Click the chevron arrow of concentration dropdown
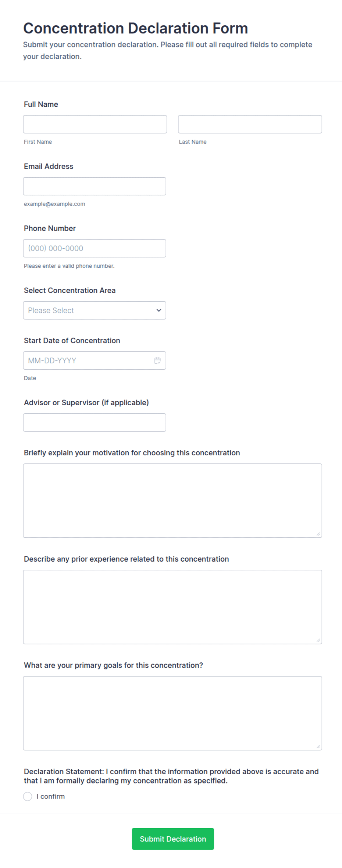The width and height of the screenshot is (342, 868). click(x=159, y=310)
